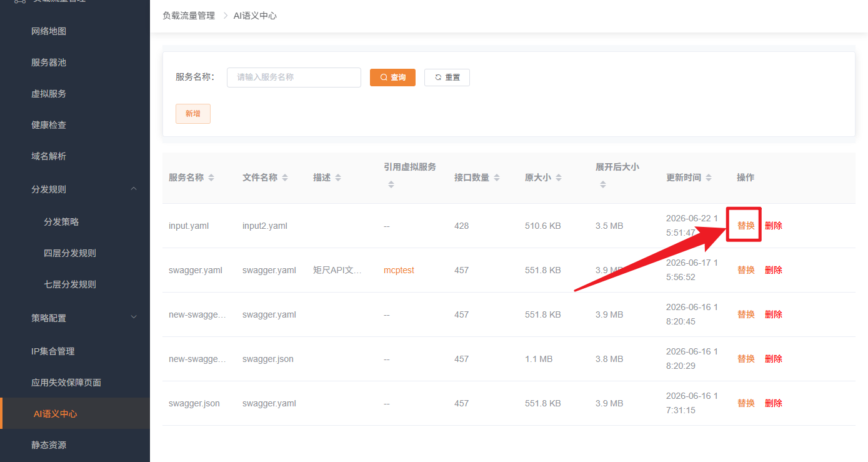Click AI语义中心 breadcrumb text
Screen dimensions: 868x462
(x=255, y=16)
